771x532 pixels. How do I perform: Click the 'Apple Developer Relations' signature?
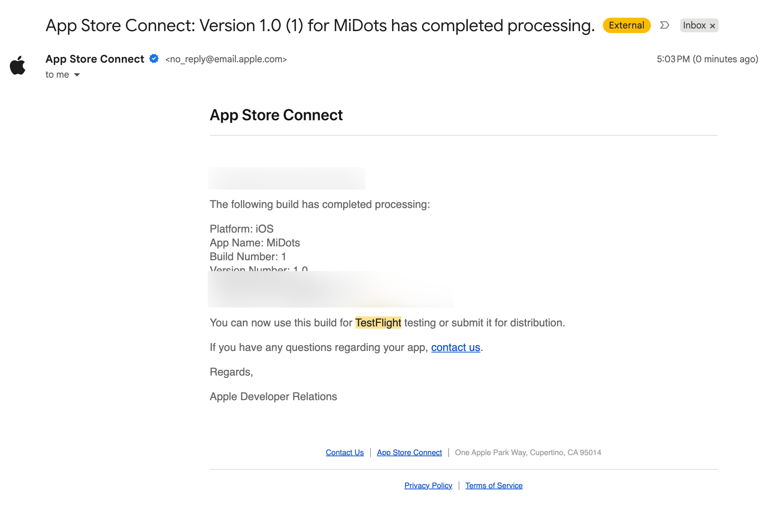tap(273, 396)
